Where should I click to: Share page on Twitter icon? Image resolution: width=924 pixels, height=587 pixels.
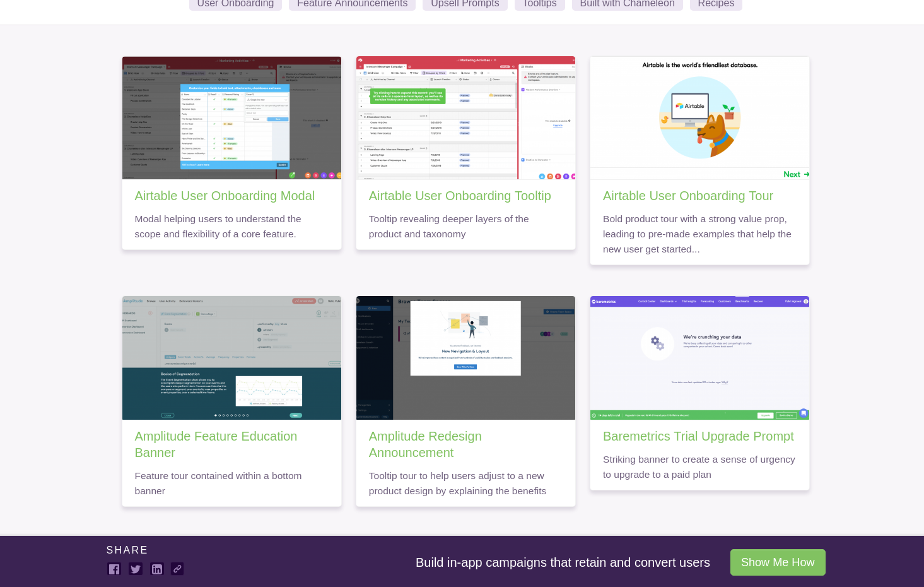click(x=136, y=569)
